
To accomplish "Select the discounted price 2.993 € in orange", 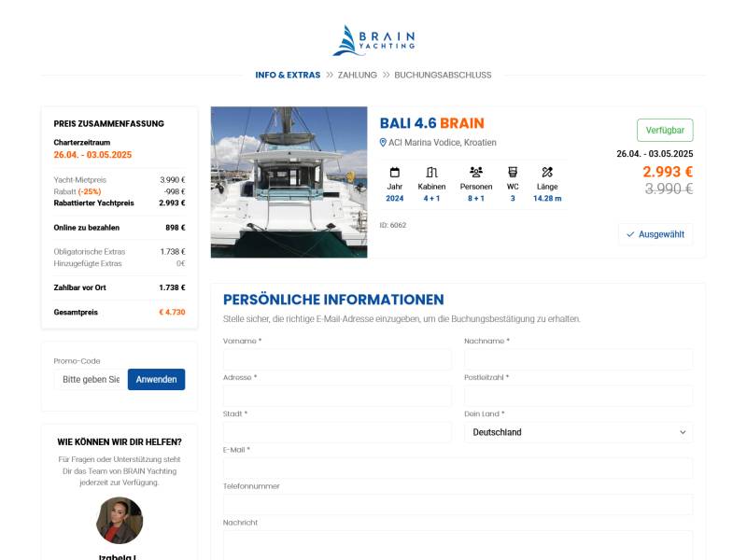I will [x=668, y=172].
